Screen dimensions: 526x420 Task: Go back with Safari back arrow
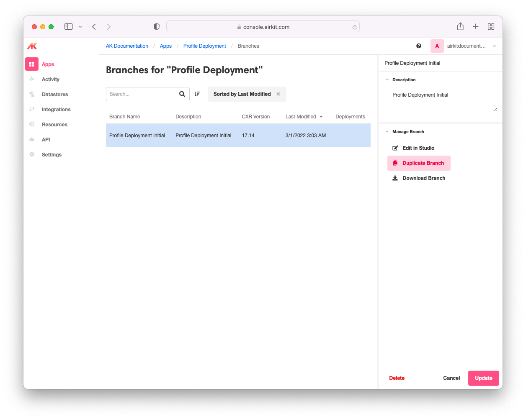94,27
